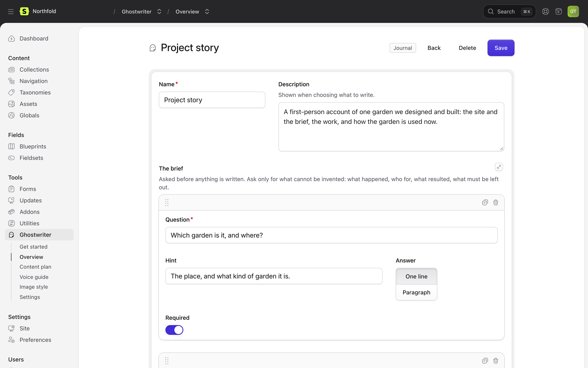This screenshot has height=368, width=588.
Task: Open the GT user avatar menu
Action: point(573,11)
